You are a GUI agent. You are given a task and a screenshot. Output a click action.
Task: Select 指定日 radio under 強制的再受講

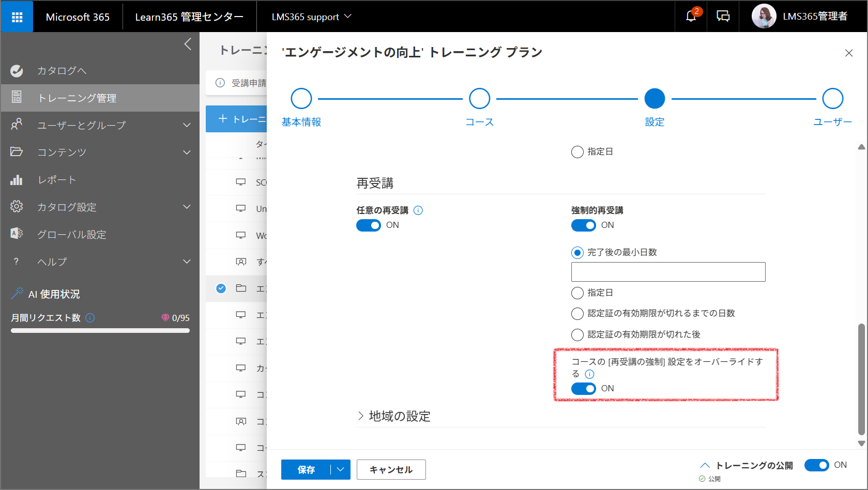coord(577,293)
